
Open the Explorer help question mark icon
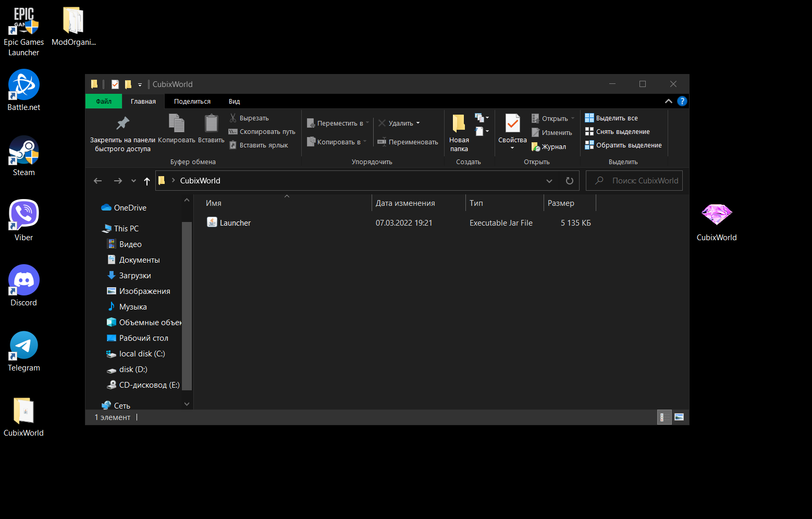click(682, 101)
